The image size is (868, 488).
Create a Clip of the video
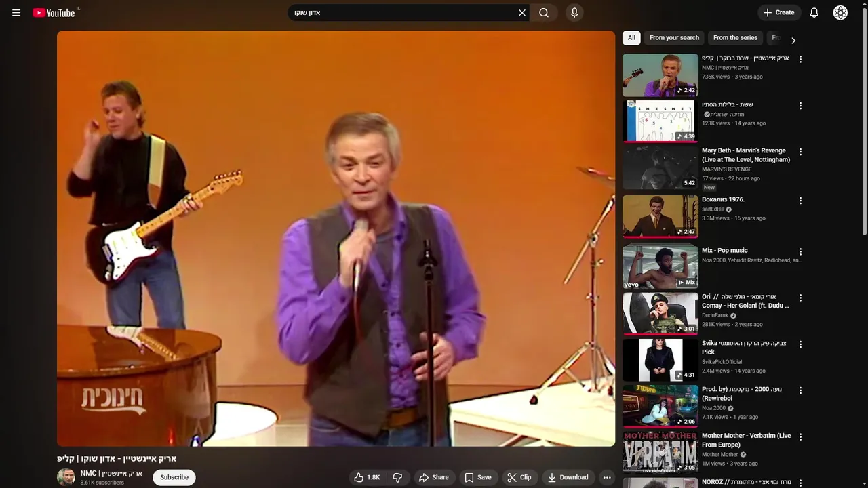(x=519, y=477)
